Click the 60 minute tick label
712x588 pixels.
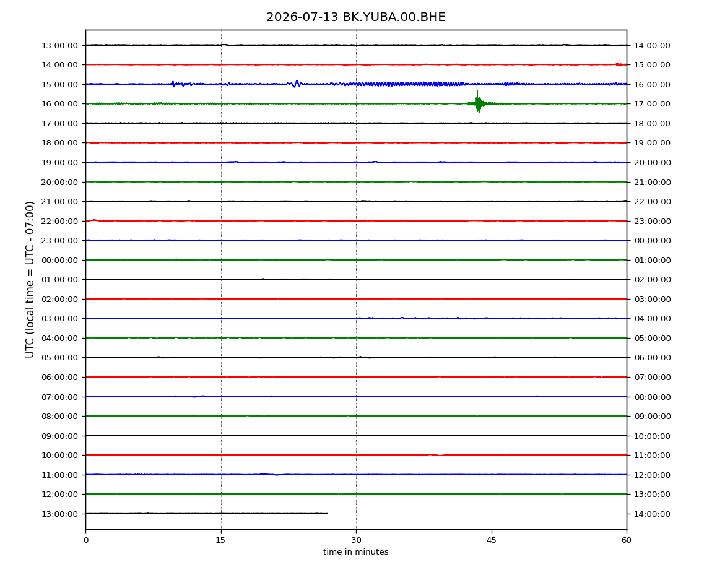[627, 540]
